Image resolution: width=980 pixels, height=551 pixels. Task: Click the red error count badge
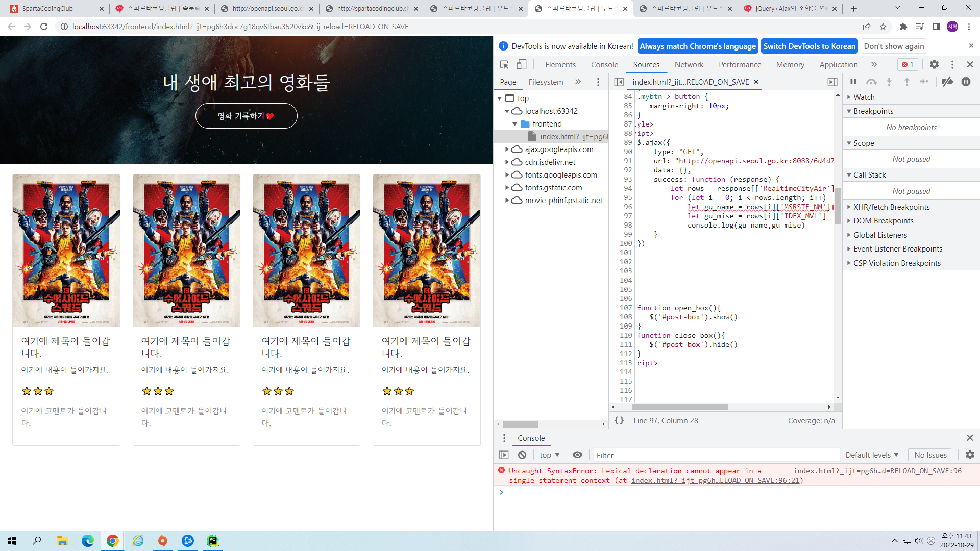pyautogui.click(x=908, y=64)
